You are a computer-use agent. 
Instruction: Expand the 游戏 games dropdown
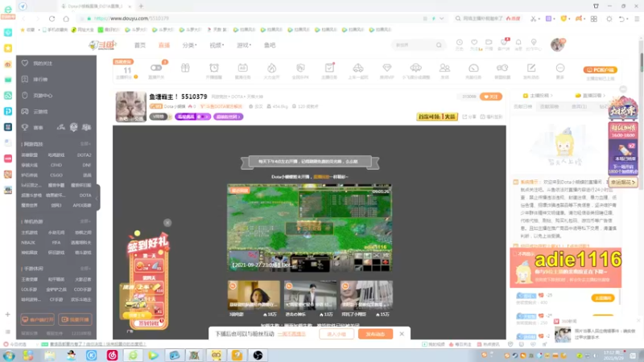tap(244, 45)
